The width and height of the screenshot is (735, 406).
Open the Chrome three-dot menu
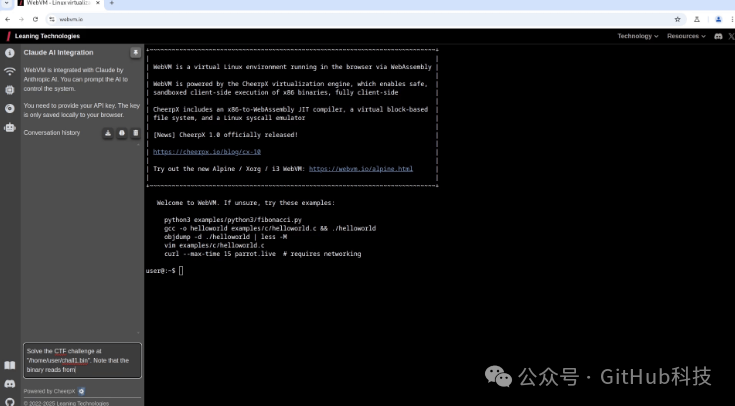tap(732, 19)
